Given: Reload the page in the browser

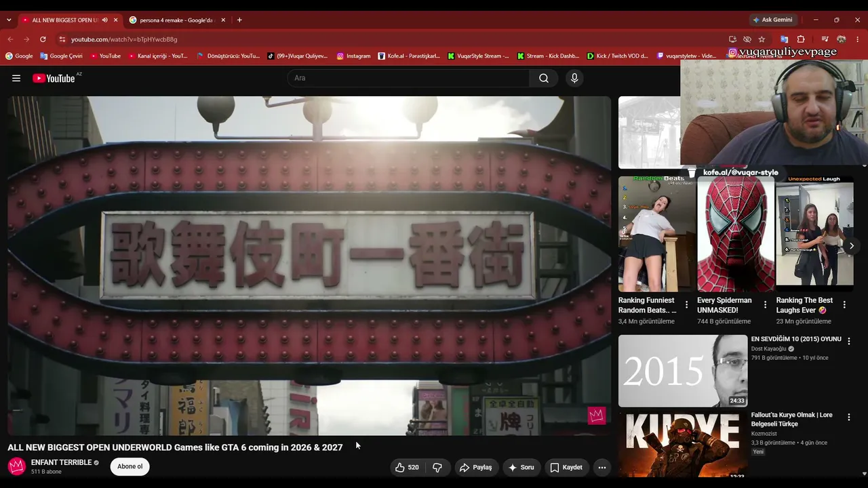Looking at the screenshot, I should coord(43,39).
